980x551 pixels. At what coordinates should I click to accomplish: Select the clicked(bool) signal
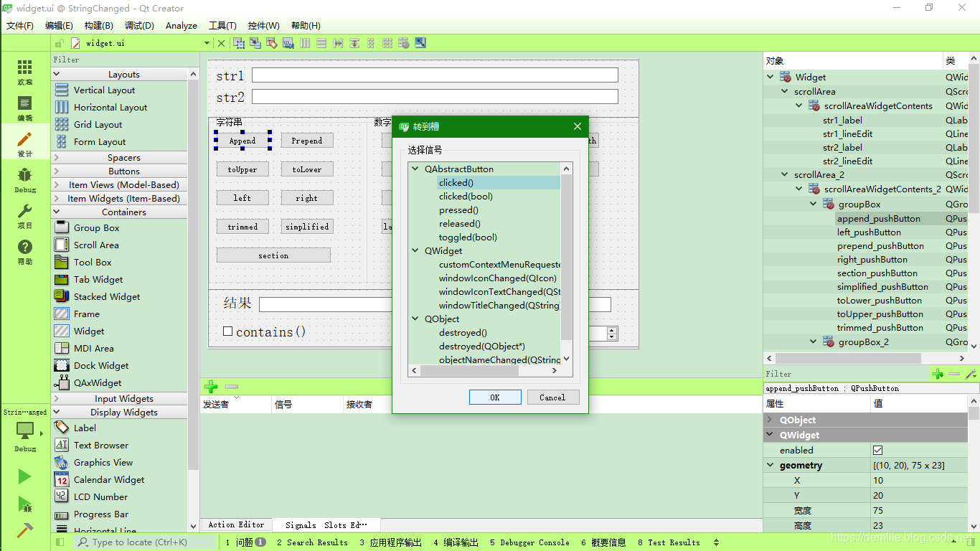tap(466, 197)
